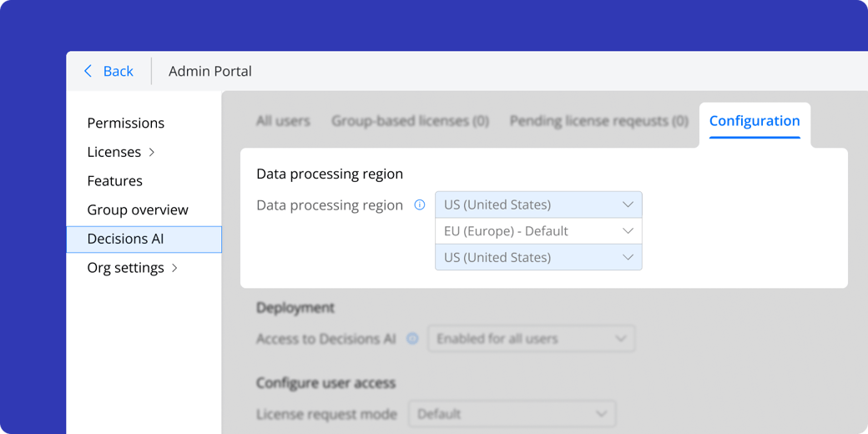This screenshot has height=434, width=868.
Task: Choose the EU (Europe) - Default option
Action: [x=538, y=231]
